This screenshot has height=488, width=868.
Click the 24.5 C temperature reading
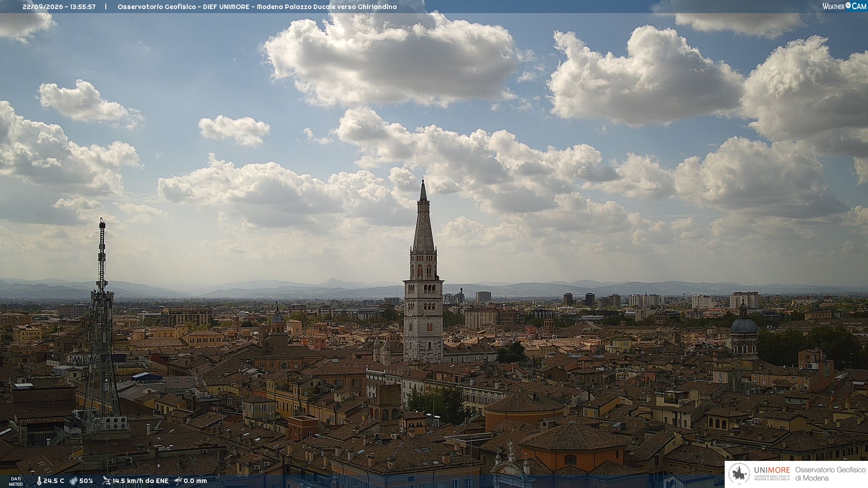point(54,481)
